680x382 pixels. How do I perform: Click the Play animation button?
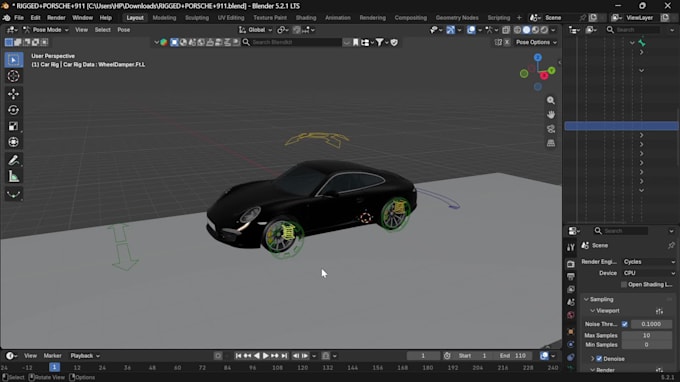[266, 356]
